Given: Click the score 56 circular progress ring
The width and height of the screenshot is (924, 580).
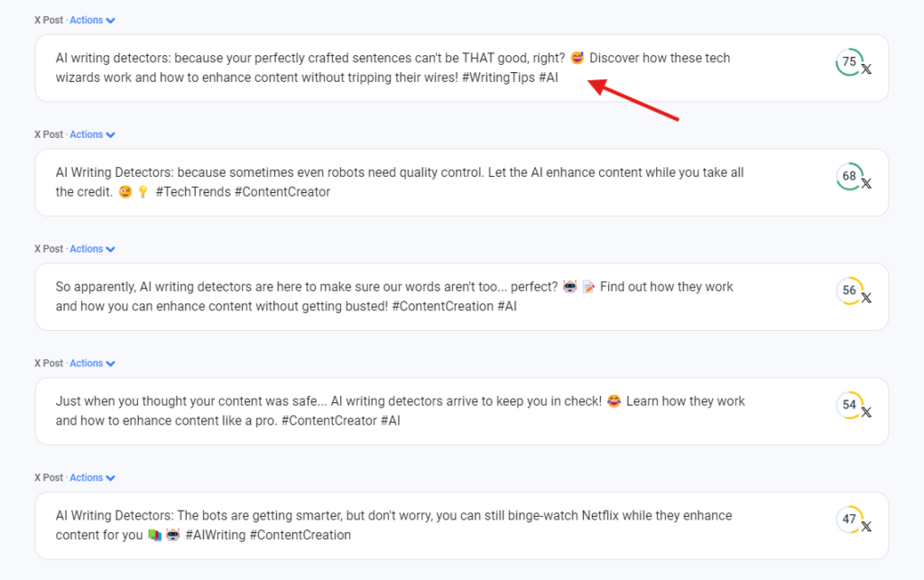Looking at the screenshot, I should tap(849, 290).
